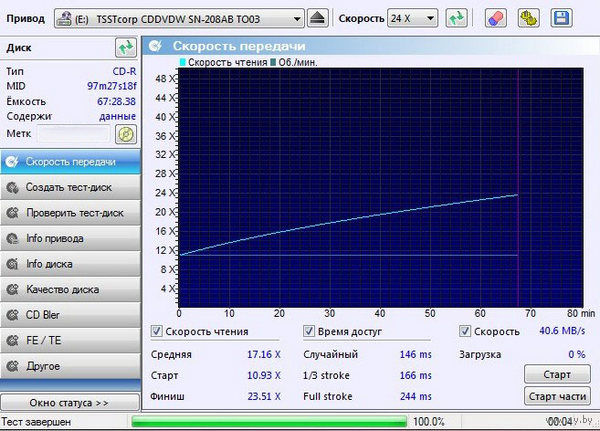The height and width of the screenshot is (431, 600).
Task: Open the yellow options gear icon
Action: pyautogui.click(x=529, y=18)
